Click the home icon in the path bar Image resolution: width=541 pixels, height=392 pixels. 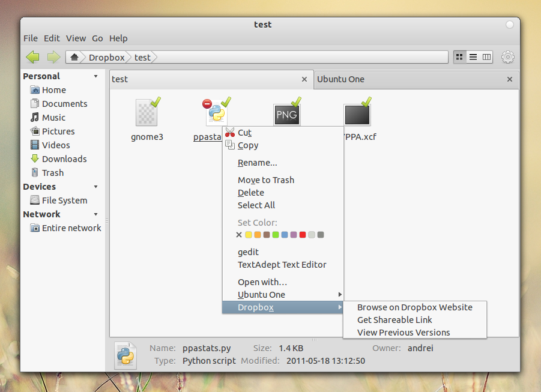coord(74,57)
